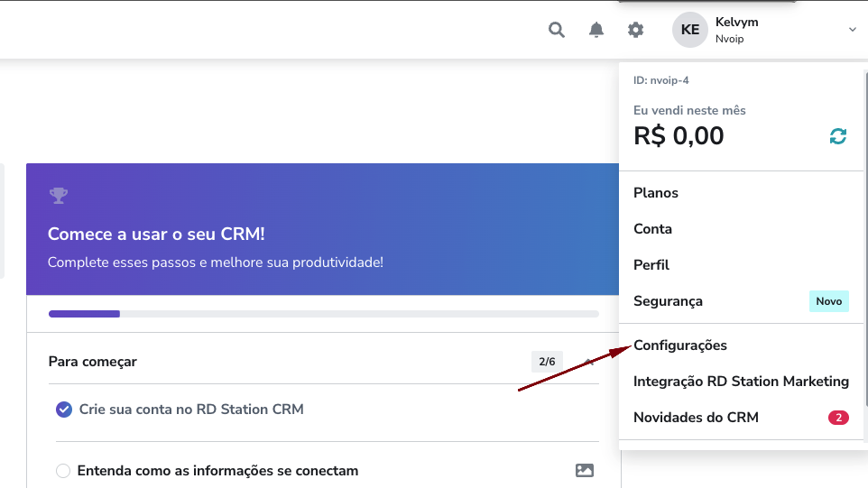Go to Segurança settings
Image resolution: width=868 pixels, height=488 pixels.
(x=668, y=301)
